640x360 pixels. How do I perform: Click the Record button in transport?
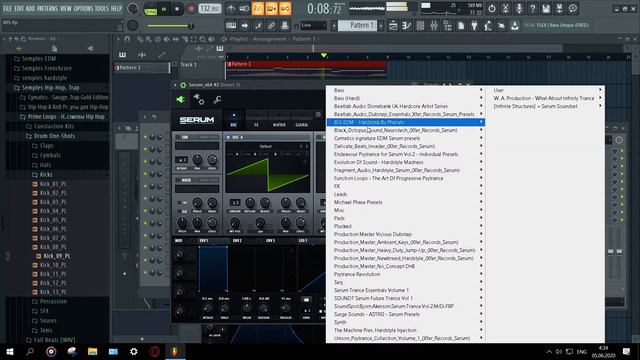coord(191,9)
